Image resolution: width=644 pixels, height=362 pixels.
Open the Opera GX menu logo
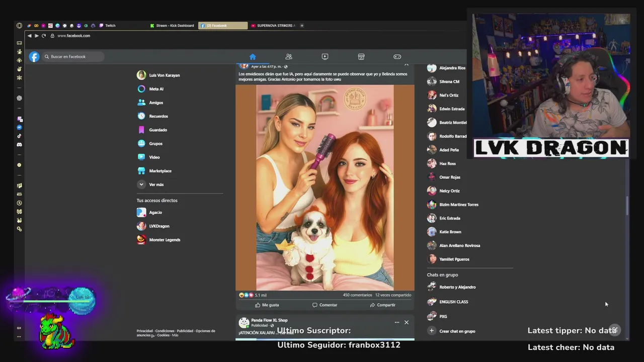coord(19,26)
